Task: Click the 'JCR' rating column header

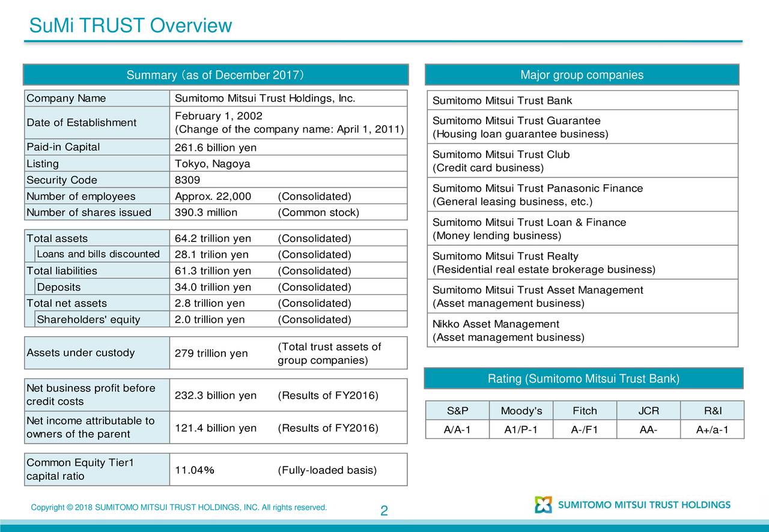Action: (x=648, y=411)
